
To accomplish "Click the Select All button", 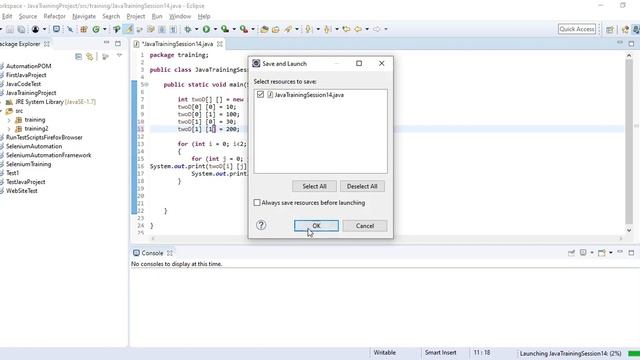I will (314, 186).
